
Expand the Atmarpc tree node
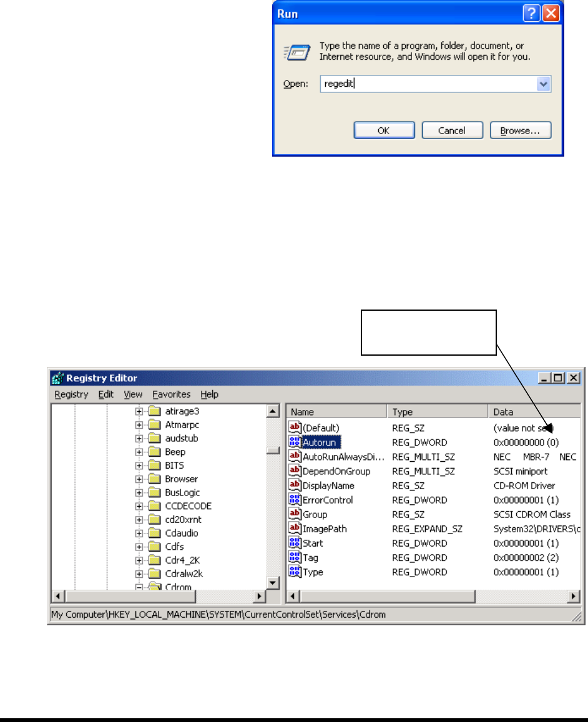[x=139, y=424]
